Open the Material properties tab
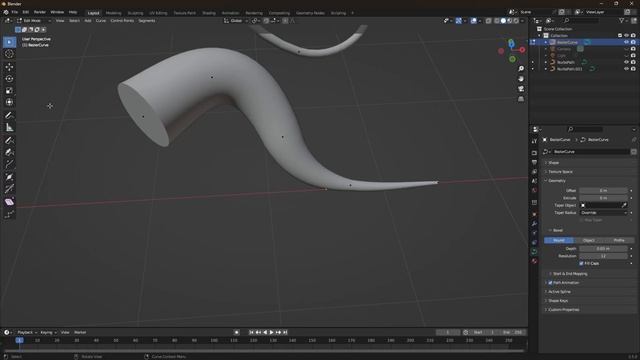Screen dimensions: 640x360 pyautogui.click(x=534, y=261)
